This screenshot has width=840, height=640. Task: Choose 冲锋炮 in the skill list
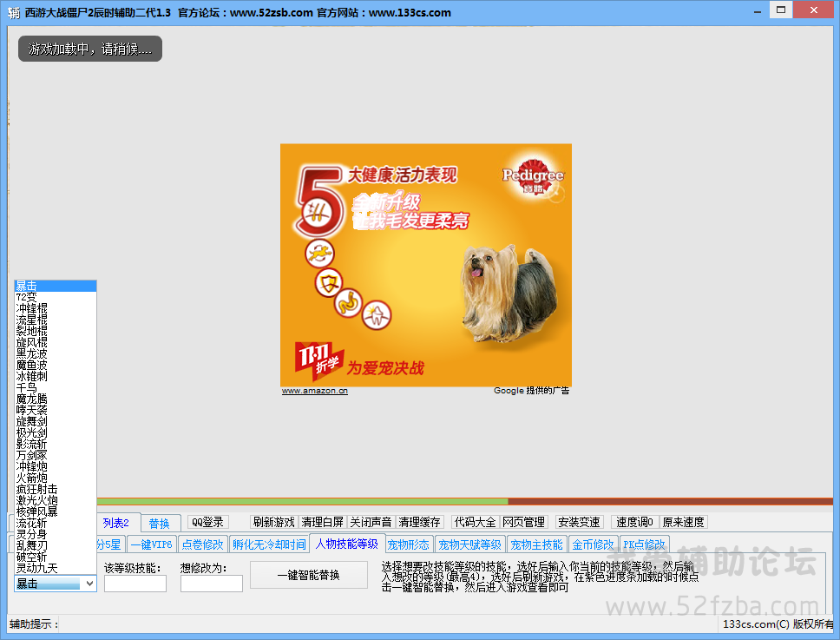56,466
